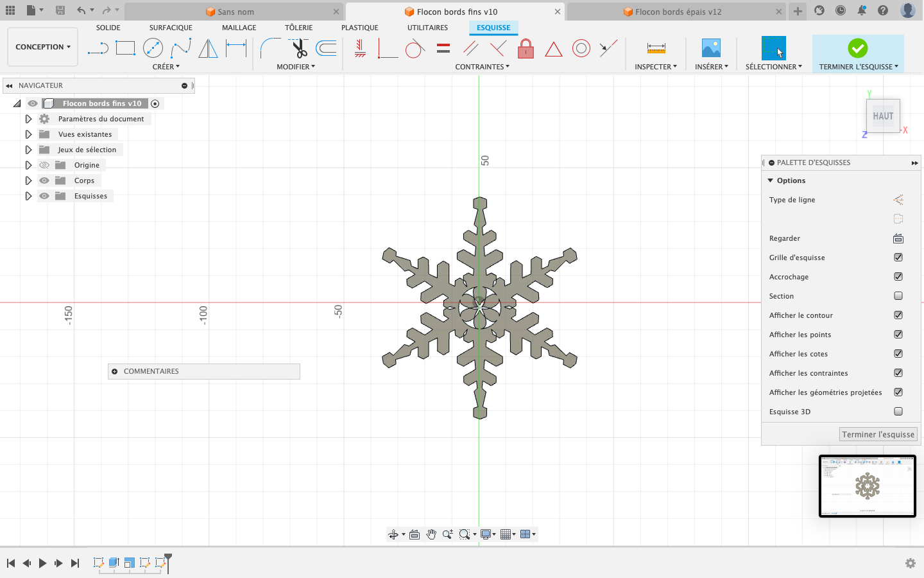Click the Look At icon in navigation bar
Screen dimensions: 924x578
click(415, 534)
